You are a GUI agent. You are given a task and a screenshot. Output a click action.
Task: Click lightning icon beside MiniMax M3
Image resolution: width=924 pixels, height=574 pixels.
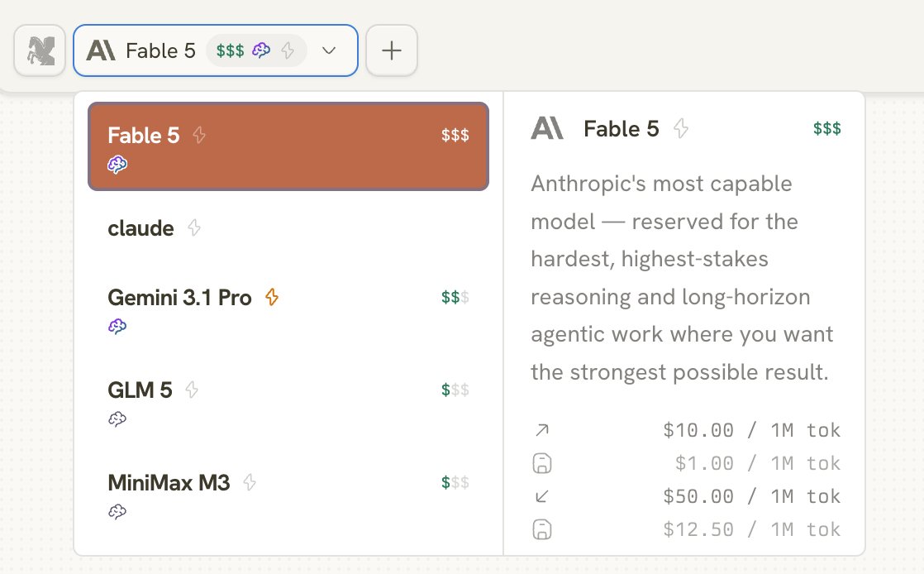(250, 482)
